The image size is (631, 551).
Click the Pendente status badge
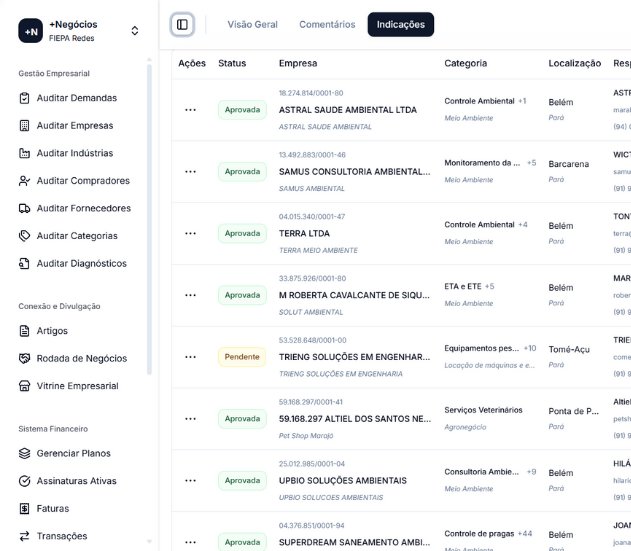(x=242, y=357)
